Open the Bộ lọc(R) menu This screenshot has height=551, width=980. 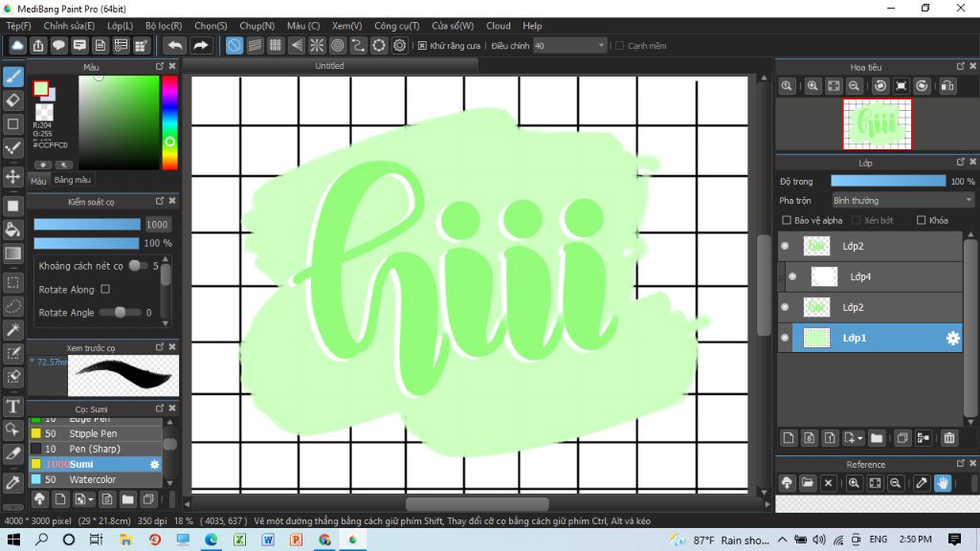tap(164, 26)
